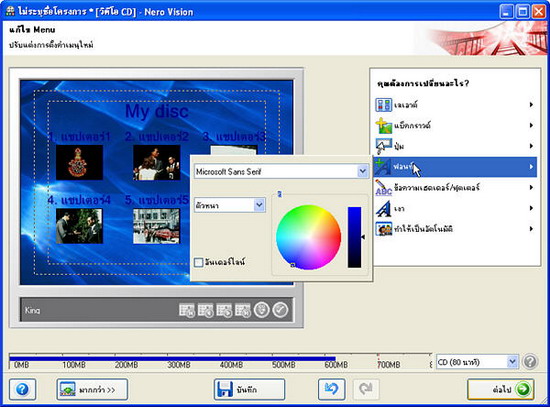
Task: Click the greyed redo arrow button
Action: (x=366, y=389)
